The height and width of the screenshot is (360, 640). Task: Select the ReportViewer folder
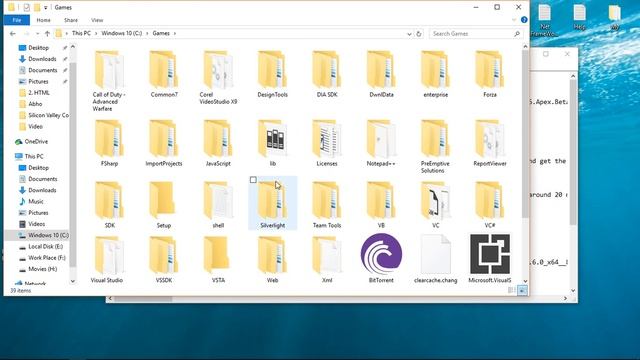coord(490,143)
